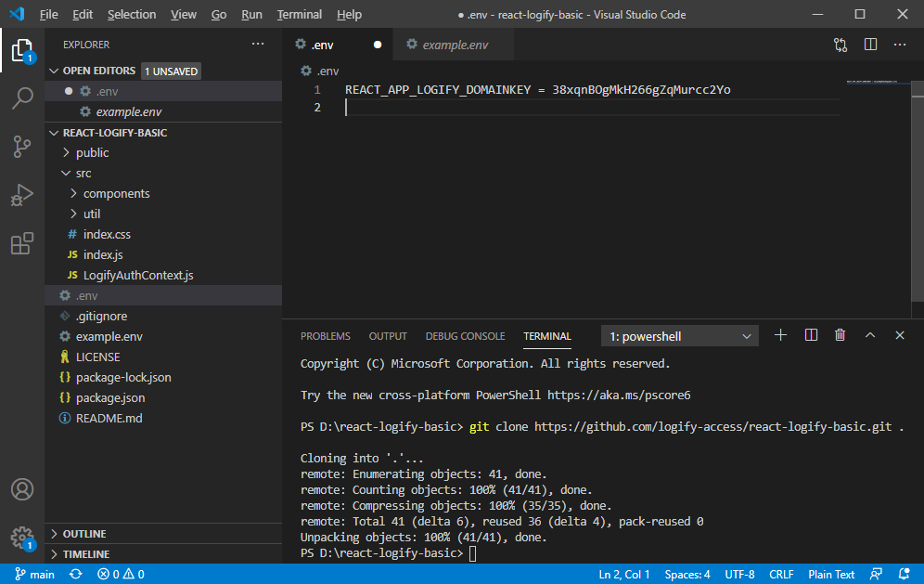
Task: Add a new terminal with plus icon
Action: 780,335
